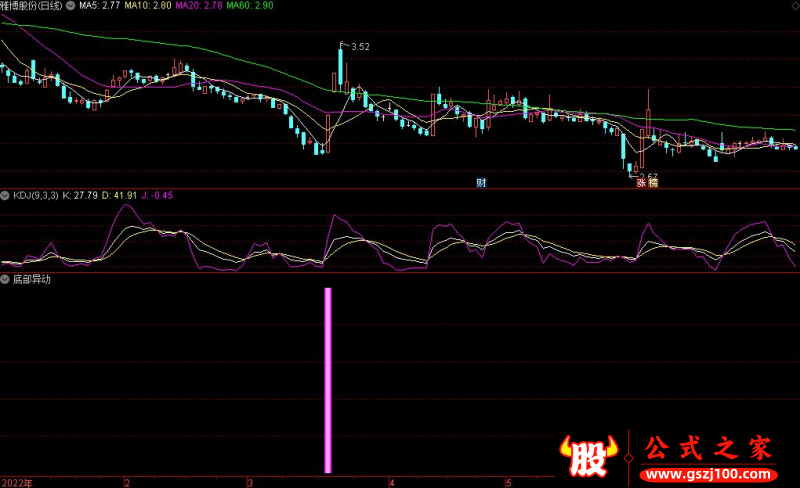The height and width of the screenshot is (488, 800).
Task: Click the MA60: 2.90 value
Action: (x=250, y=6)
